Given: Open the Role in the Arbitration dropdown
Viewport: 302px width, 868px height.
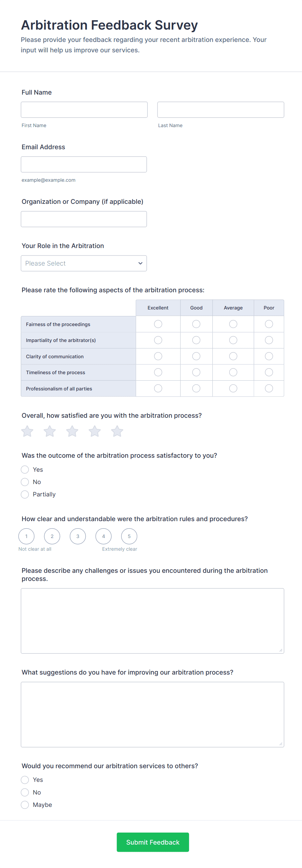Looking at the screenshot, I should click(84, 263).
